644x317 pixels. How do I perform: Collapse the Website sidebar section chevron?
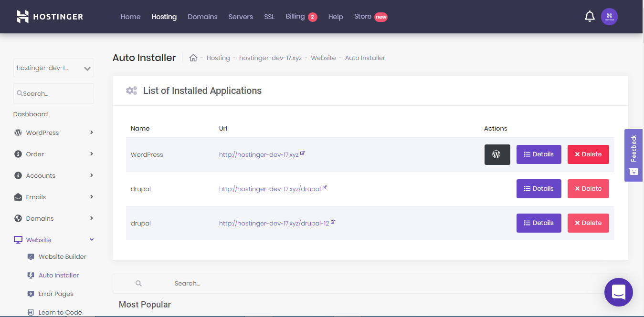[x=92, y=240]
